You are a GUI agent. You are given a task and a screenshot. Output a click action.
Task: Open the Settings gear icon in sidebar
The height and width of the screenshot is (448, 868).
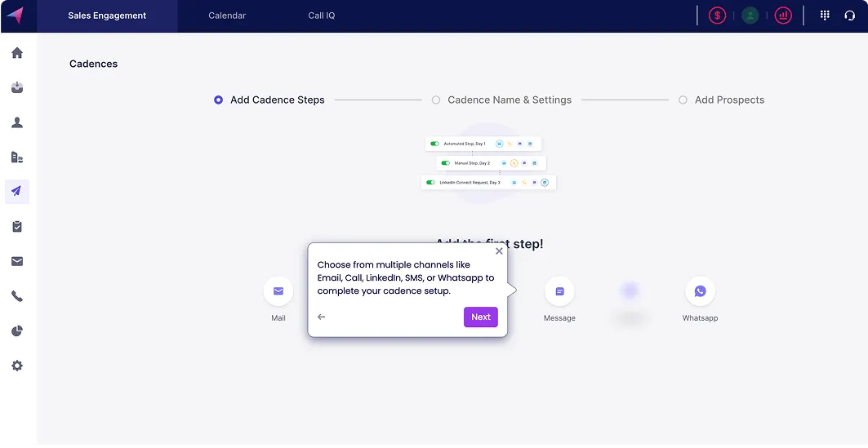17,366
